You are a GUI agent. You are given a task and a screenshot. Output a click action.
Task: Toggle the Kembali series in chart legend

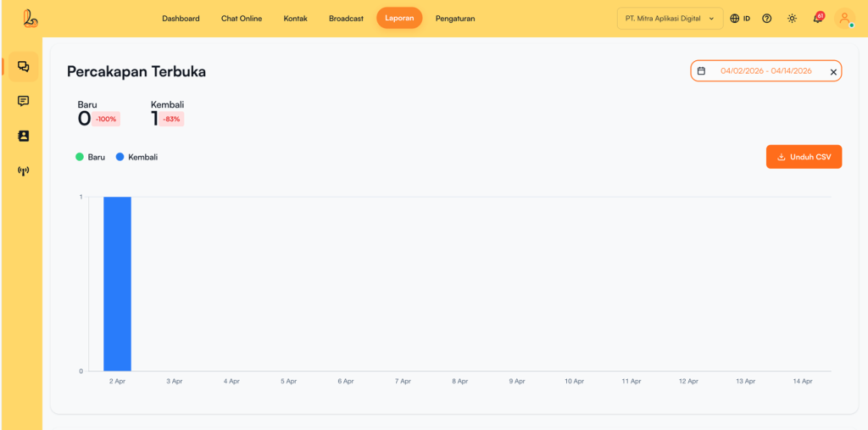click(x=136, y=157)
